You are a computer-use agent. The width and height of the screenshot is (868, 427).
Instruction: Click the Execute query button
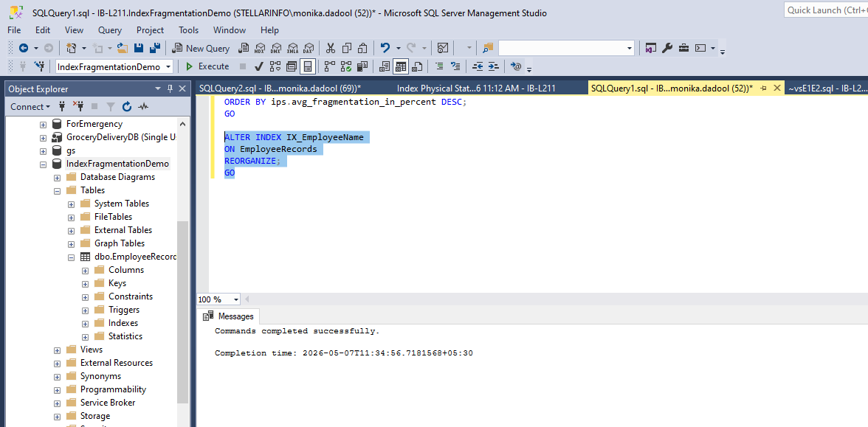pyautogui.click(x=207, y=66)
